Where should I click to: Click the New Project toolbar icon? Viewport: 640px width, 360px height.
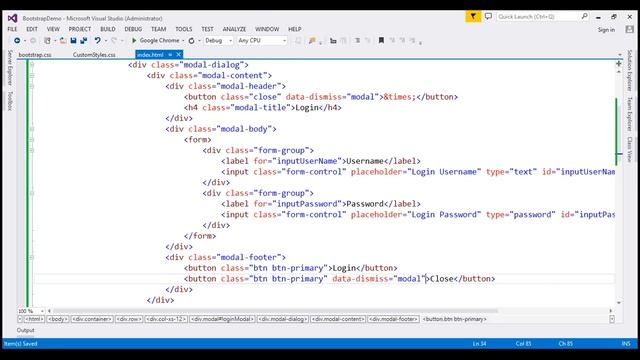pyautogui.click(x=47, y=40)
